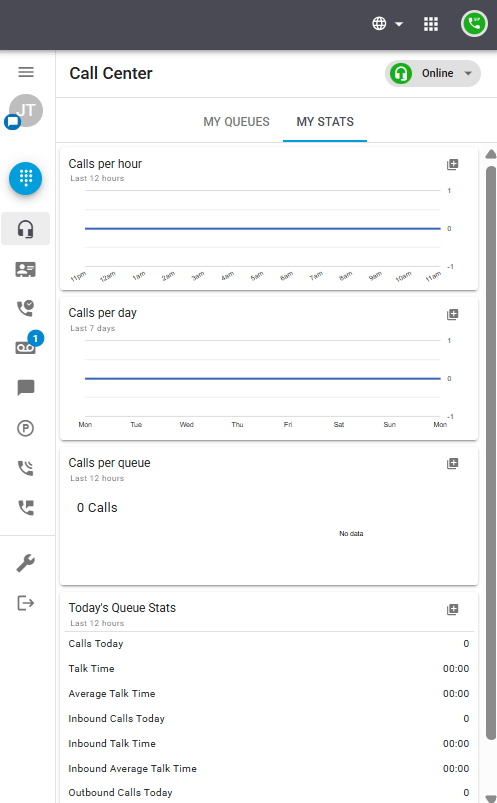Switch to the MY QUEUES tab
This screenshot has height=803, width=497.
[x=236, y=122]
